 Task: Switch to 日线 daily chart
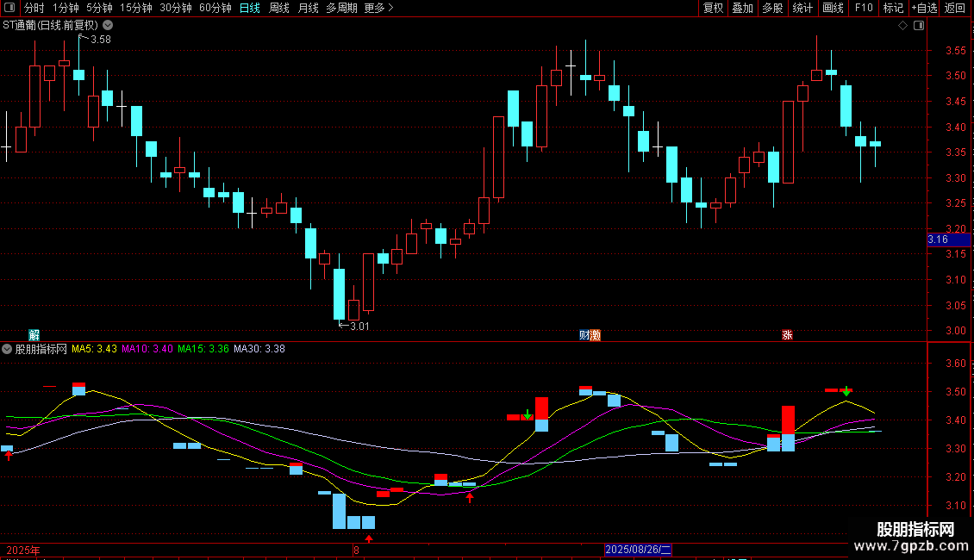point(250,8)
